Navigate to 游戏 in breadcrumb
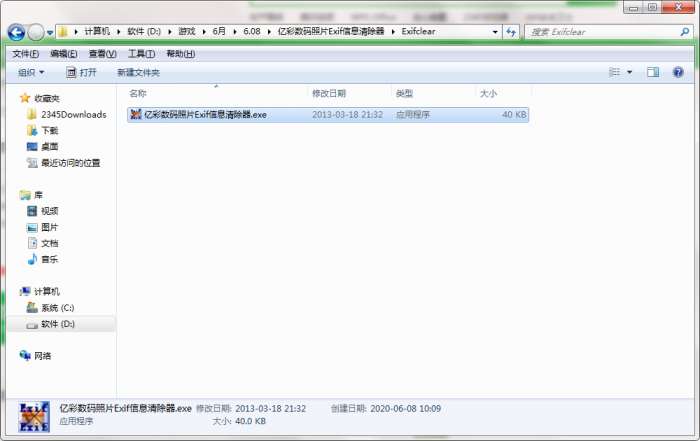Image resolution: width=700 pixels, height=441 pixels. click(x=187, y=31)
